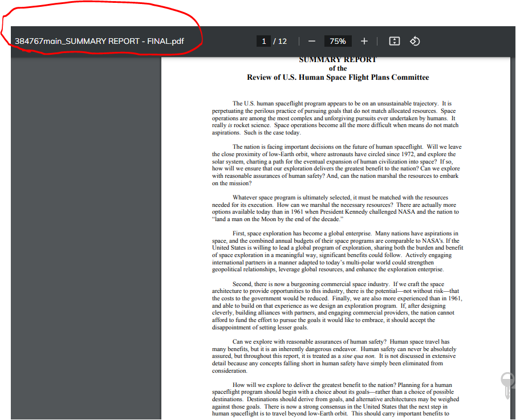Click the 'of the' subtitle line
This screenshot has width=516, height=420.
point(338,68)
